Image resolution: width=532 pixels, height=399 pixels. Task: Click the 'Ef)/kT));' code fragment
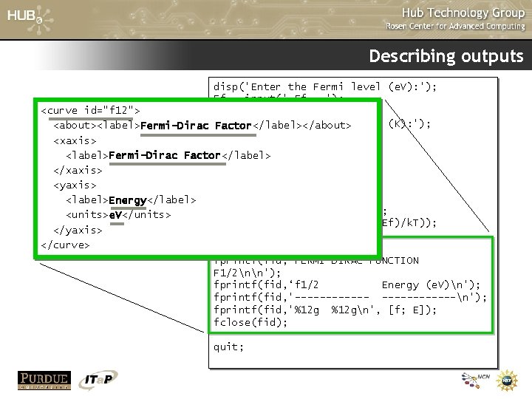409,223
